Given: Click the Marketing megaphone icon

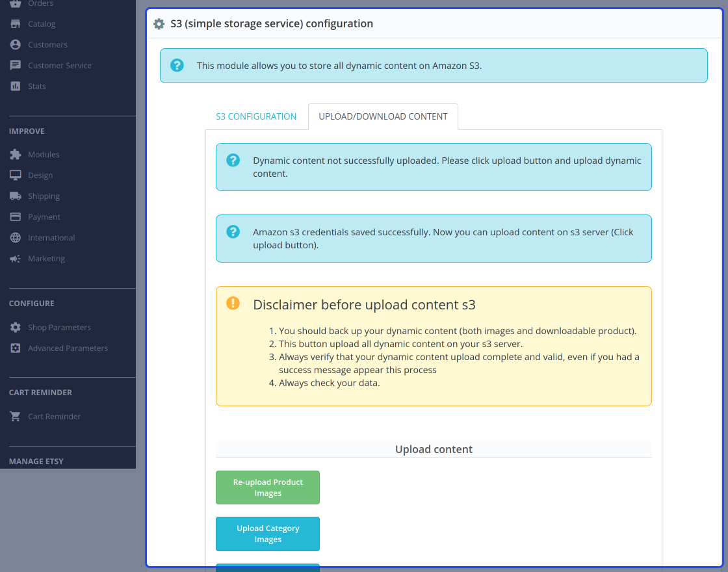Looking at the screenshot, I should [16, 259].
